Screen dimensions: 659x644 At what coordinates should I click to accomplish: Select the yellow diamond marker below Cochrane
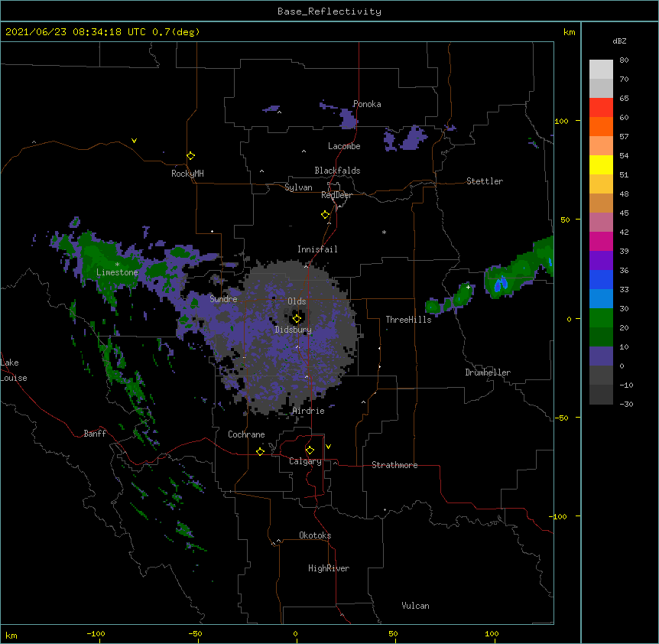click(260, 451)
